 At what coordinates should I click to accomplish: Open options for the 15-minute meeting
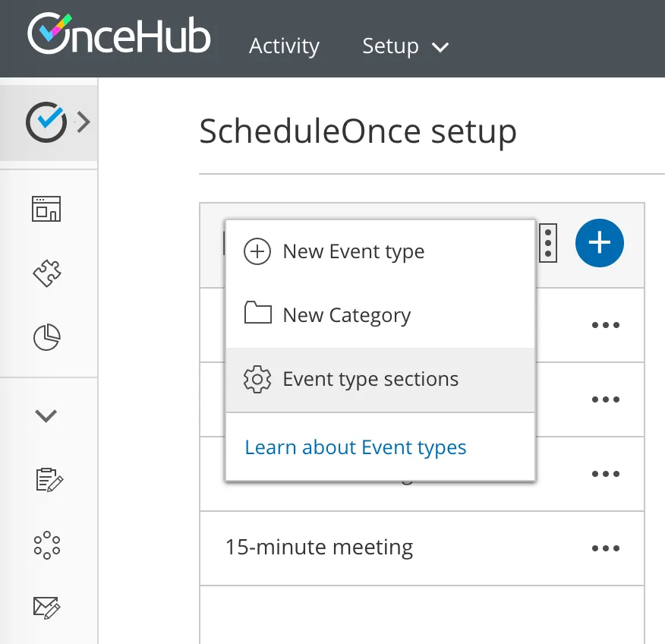[x=605, y=548]
